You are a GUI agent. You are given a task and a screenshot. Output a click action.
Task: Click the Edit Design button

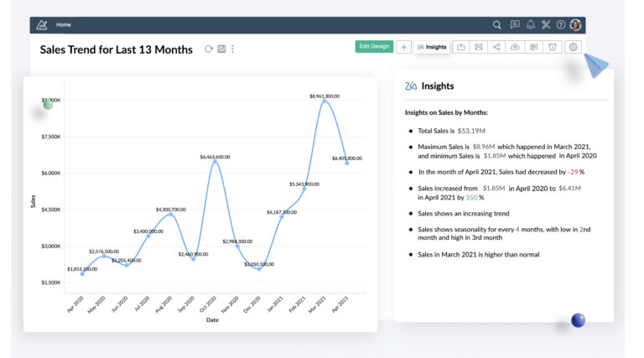pos(374,46)
